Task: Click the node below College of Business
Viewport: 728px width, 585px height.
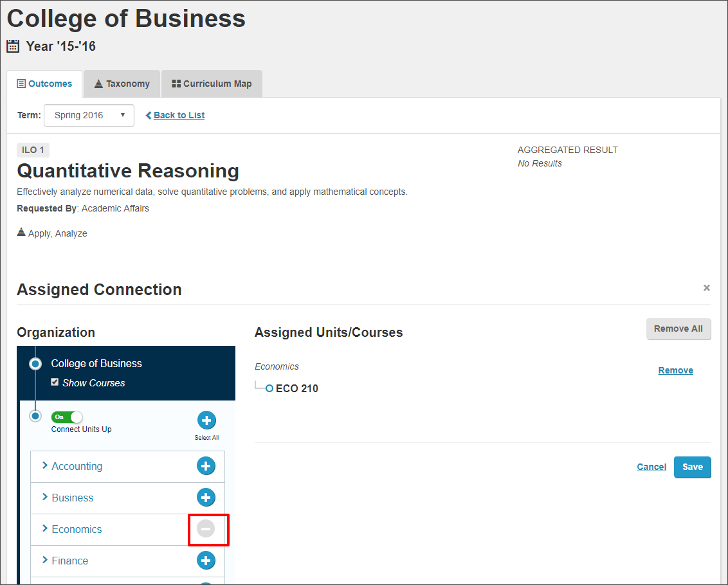Action: (x=35, y=416)
